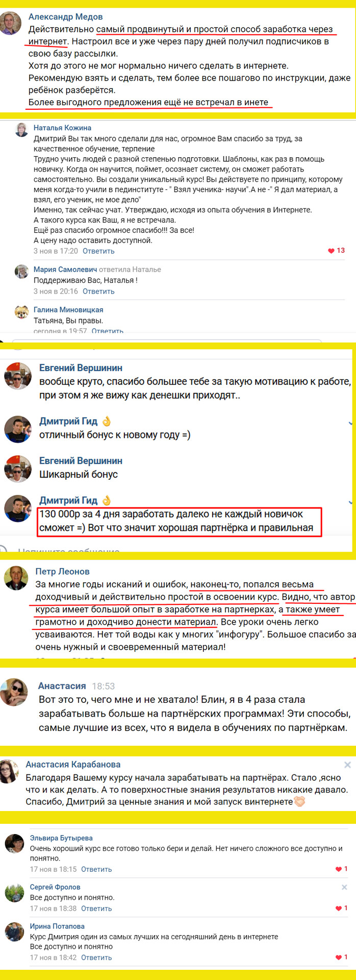Like Сергей Фролов's comment heart
The height and width of the screenshot is (980, 356).
point(338,909)
